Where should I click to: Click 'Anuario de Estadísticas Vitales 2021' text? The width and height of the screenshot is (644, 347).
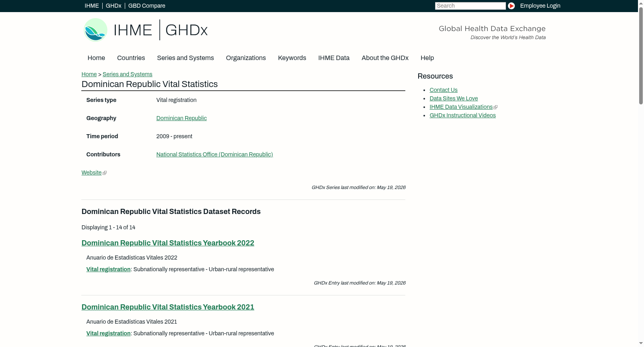pyautogui.click(x=132, y=322)
